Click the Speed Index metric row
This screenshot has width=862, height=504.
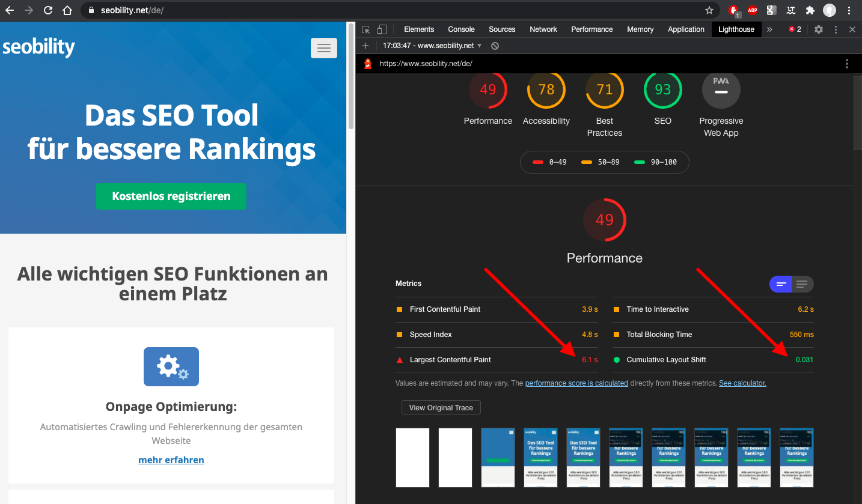pyautogui.click(x=497, y=335)
